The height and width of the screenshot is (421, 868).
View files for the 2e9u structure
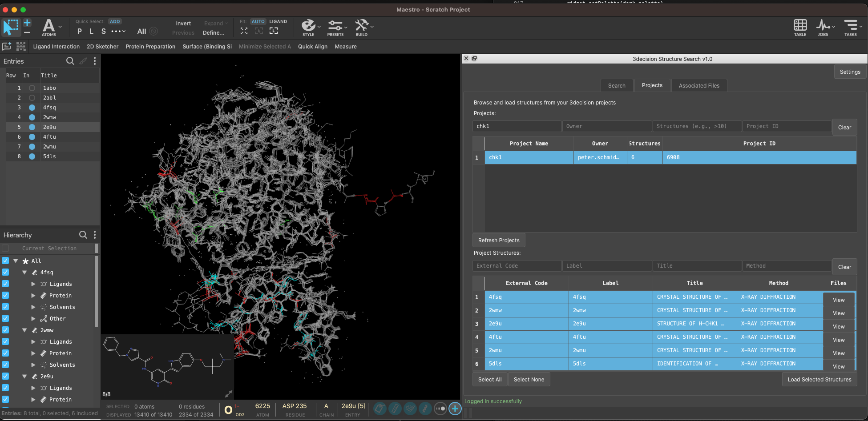(x=839, y=326)
